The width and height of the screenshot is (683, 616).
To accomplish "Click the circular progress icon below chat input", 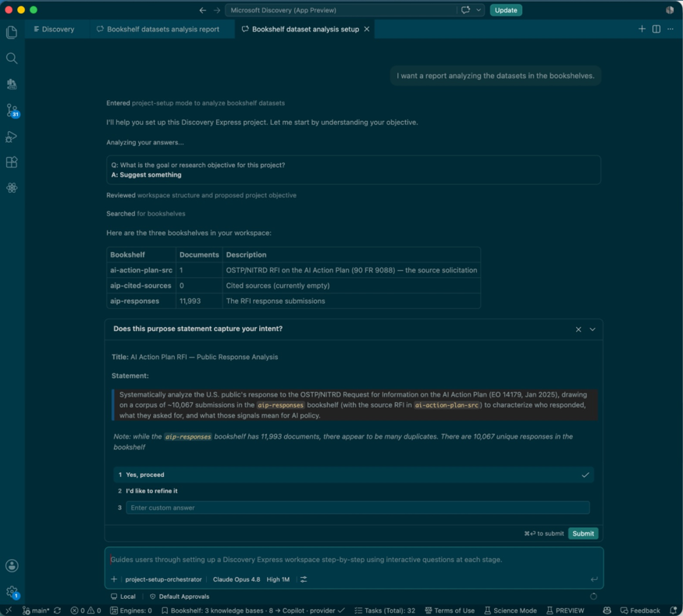I will (x=593, y=596).
